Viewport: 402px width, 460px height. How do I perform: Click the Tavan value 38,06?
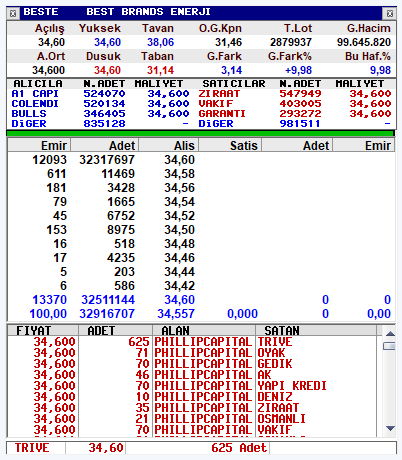click(161, 42)
